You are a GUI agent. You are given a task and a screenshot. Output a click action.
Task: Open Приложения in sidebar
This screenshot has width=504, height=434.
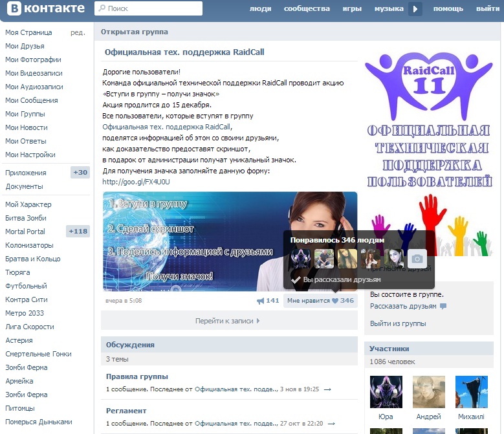(x=26, y=173)
